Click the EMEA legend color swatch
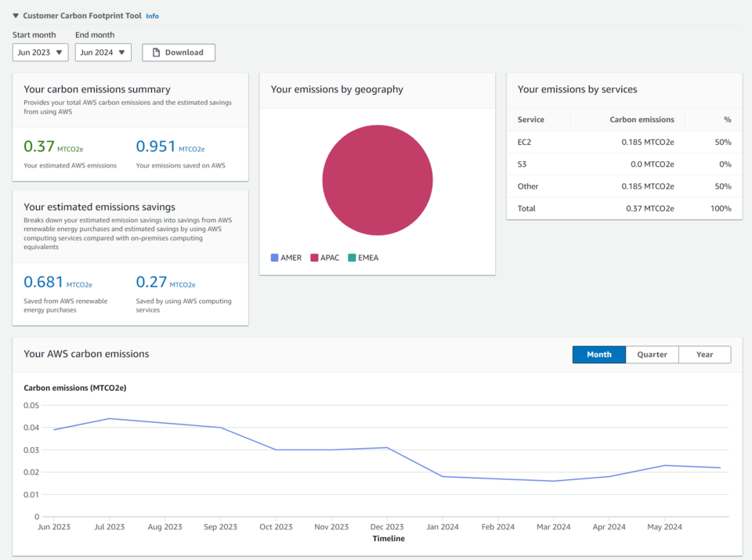This screenshot has width=752, height=560. pos(352,258)
